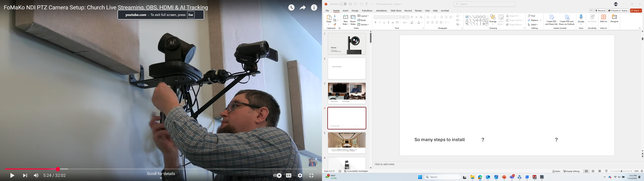This screenshot has width=644, height=181.
Task: Toggle YouTube closed captions
Action: click(x=288, y=175)
